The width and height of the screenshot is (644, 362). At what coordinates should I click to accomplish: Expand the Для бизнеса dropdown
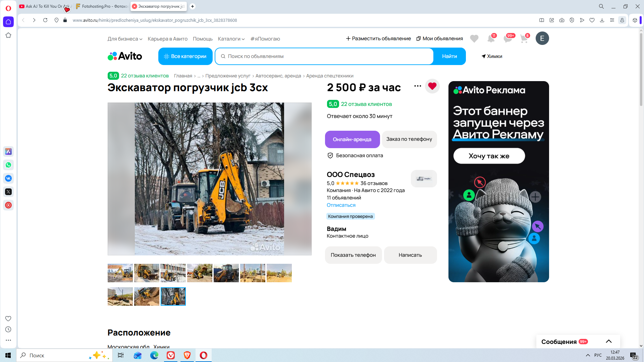pyautogui.click(x=125, y=39)
